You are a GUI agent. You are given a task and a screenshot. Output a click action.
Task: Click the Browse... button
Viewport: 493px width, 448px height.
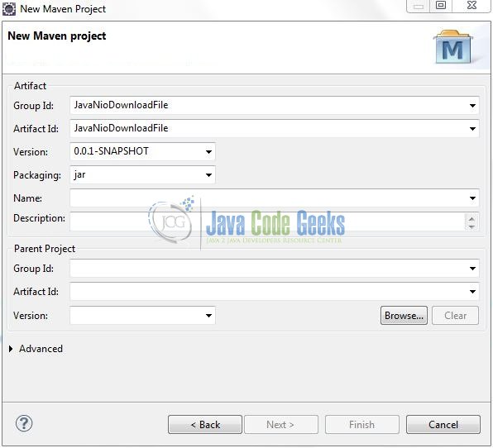[x=404, y=316]
